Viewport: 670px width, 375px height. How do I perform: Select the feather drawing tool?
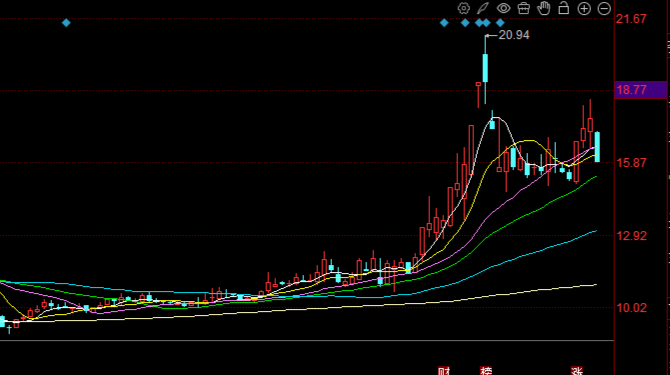[x=483, y=8]
